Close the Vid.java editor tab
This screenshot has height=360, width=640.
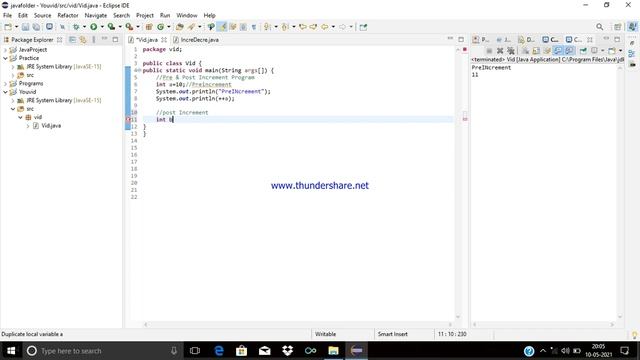164,40
